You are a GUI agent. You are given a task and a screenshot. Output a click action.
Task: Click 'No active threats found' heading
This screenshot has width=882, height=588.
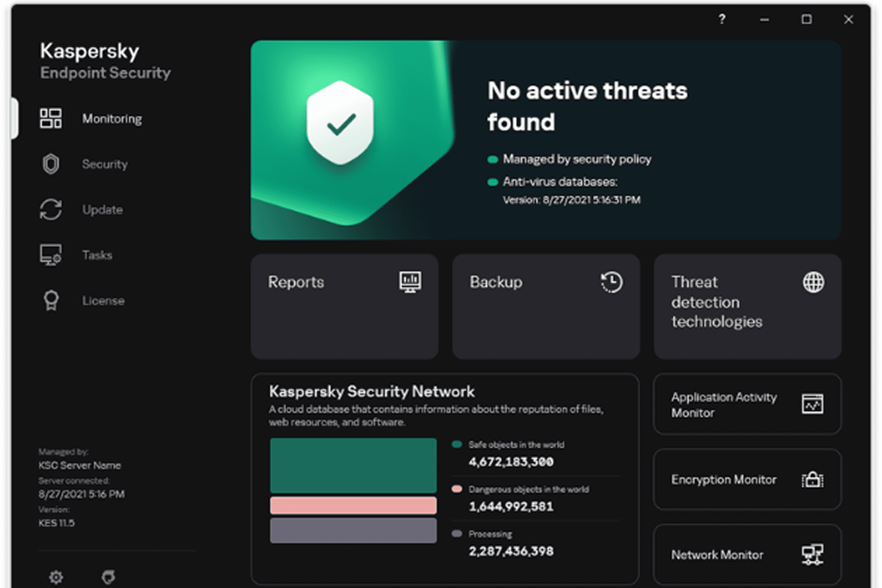pyautogui.click(x=588, y=106)
